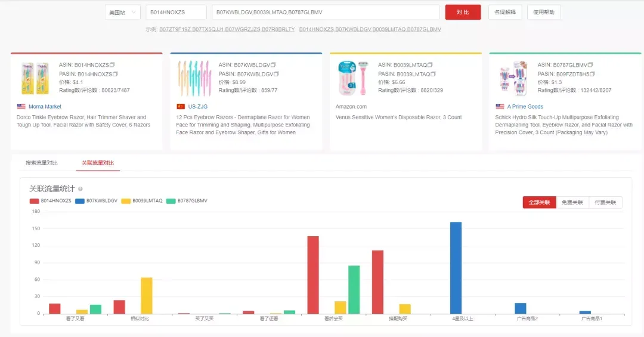This screenshot has height=337, width=644.
Task: Click the red 对比 compare button
Action: (x=463, y=13)
